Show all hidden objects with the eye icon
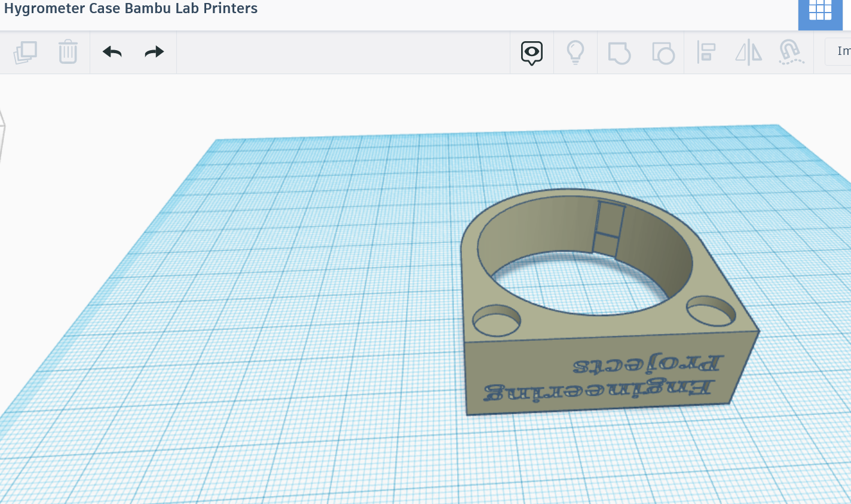 click(531, 52)
